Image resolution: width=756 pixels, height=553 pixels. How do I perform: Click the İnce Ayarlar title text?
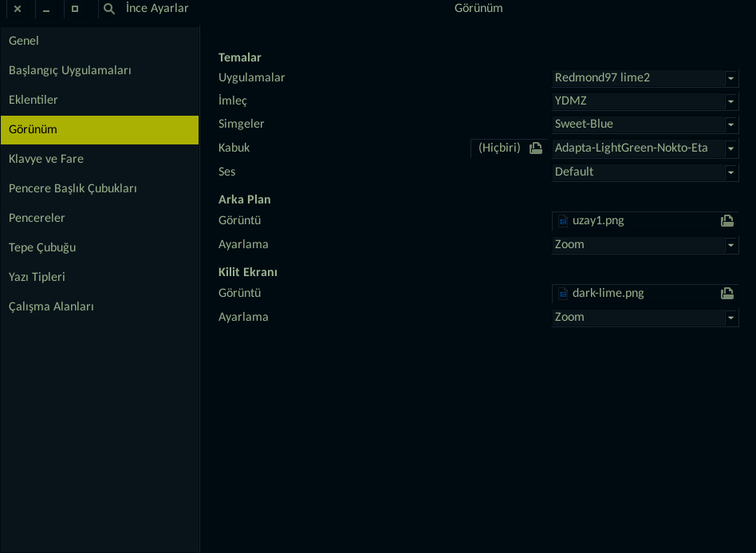pyautogui.click(x=157, y=8)
